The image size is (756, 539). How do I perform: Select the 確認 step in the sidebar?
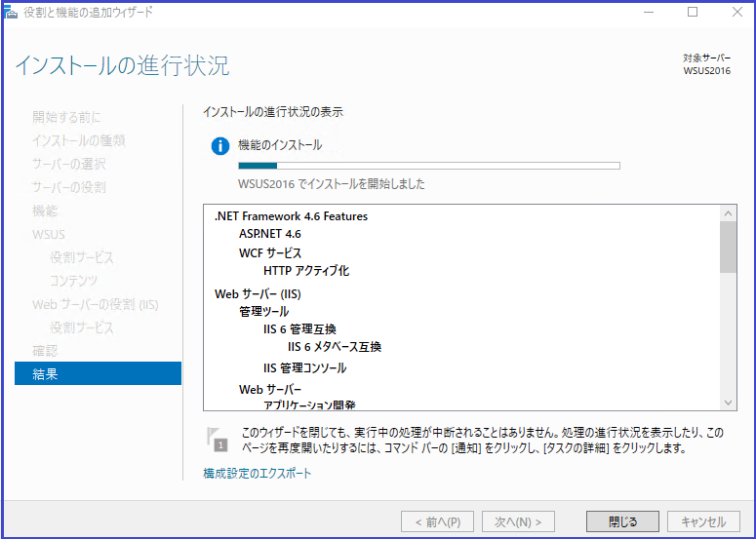[45, 351]
